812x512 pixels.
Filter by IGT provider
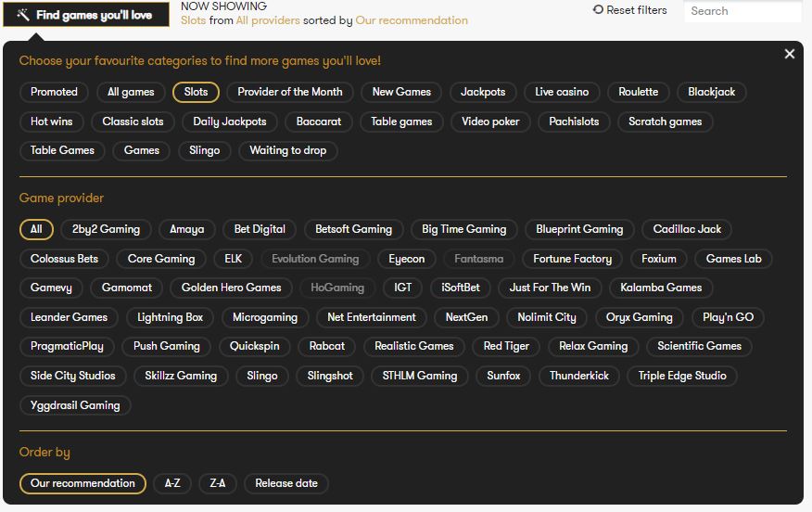pos(402,288)
